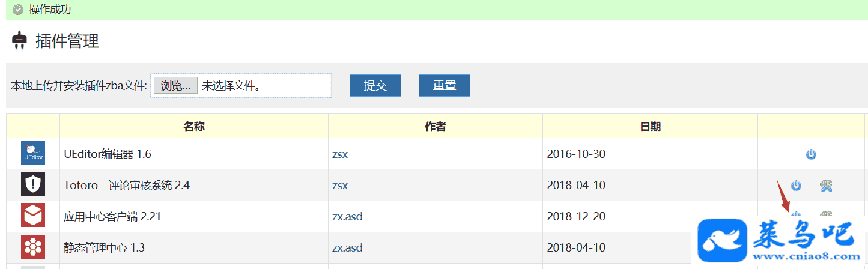Open author link zsx in Totoro row

(340, 186)
